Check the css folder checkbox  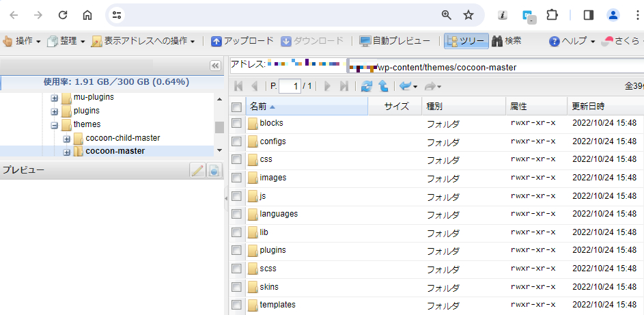click(236, 159)
